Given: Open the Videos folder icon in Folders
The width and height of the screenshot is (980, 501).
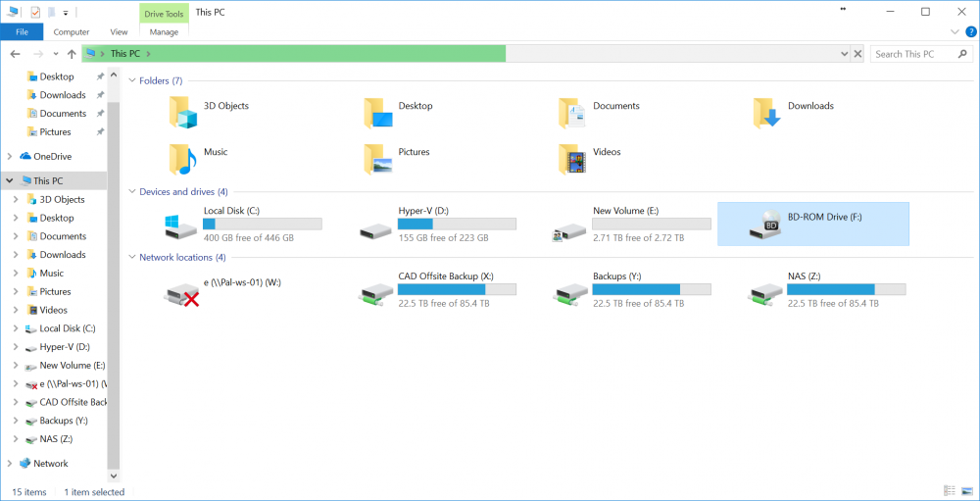Looking at the screenshot, I should (x=572, y=159).
